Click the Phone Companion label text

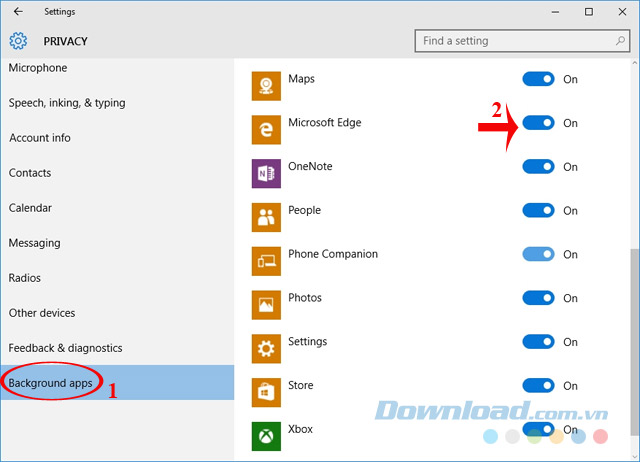point(333,254)
